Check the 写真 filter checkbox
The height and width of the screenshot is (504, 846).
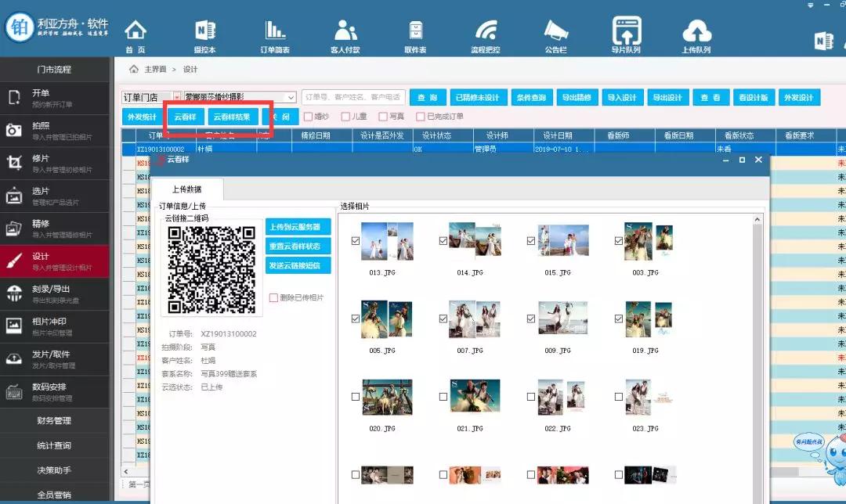[x=382, y=117]
